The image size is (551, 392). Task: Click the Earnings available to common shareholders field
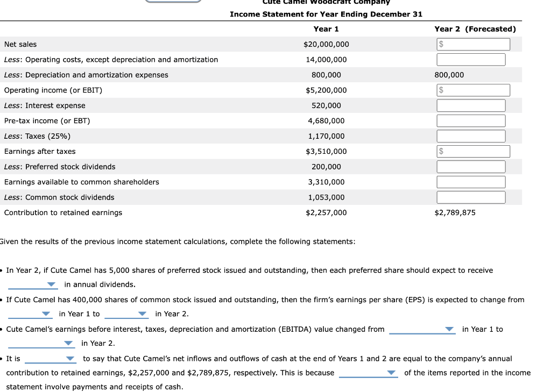click(x=470, y=182)
